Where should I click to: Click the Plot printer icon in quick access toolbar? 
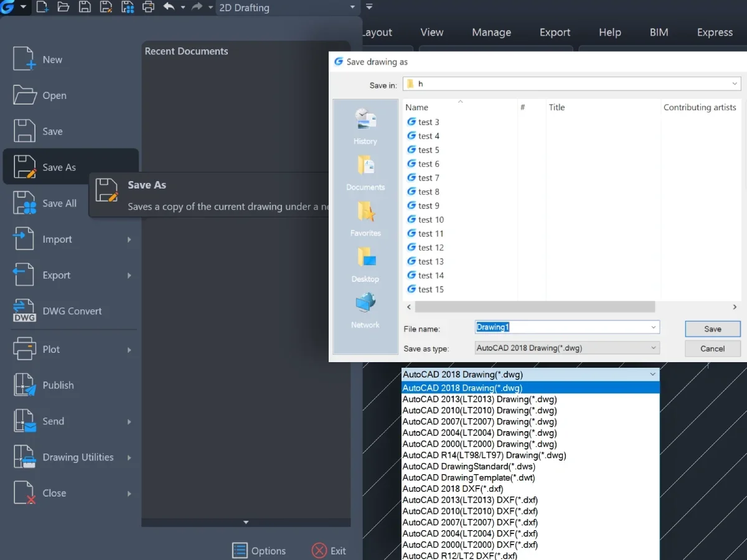tap(148, 7)
